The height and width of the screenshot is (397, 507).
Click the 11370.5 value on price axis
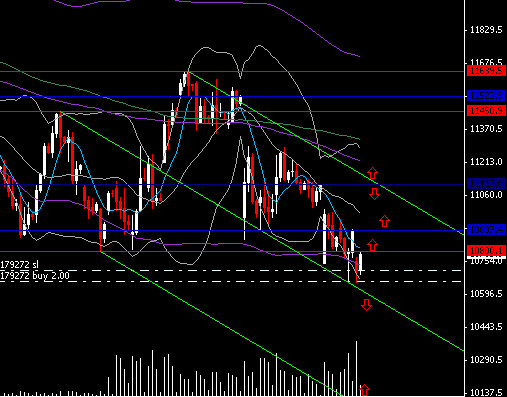[x=486, y=129]
